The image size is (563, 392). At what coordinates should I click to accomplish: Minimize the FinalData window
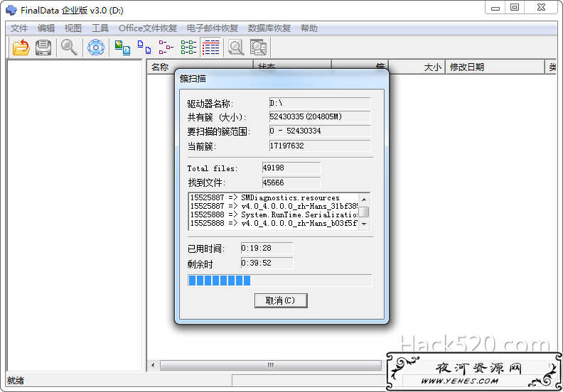click(x=495, y=8)
